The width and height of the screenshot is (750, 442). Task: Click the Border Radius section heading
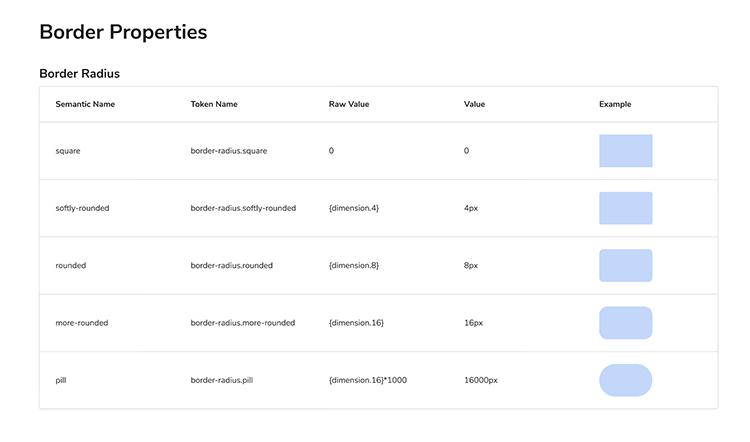tap(80, 73)
